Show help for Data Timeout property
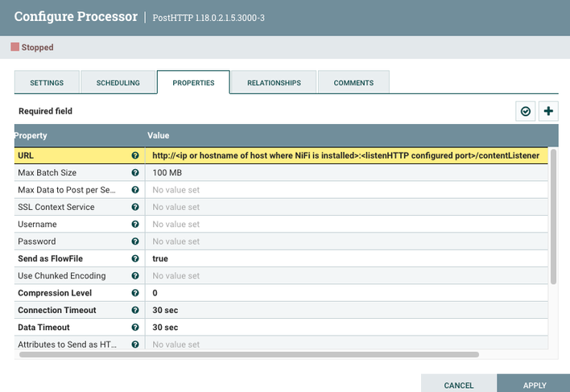This screenshot has height=392, width=570. pos(135,328)
